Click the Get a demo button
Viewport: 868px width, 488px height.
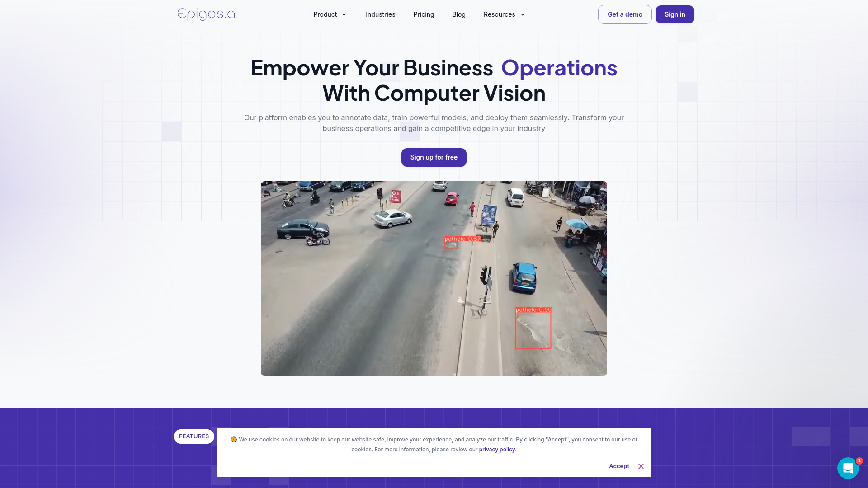625,14
